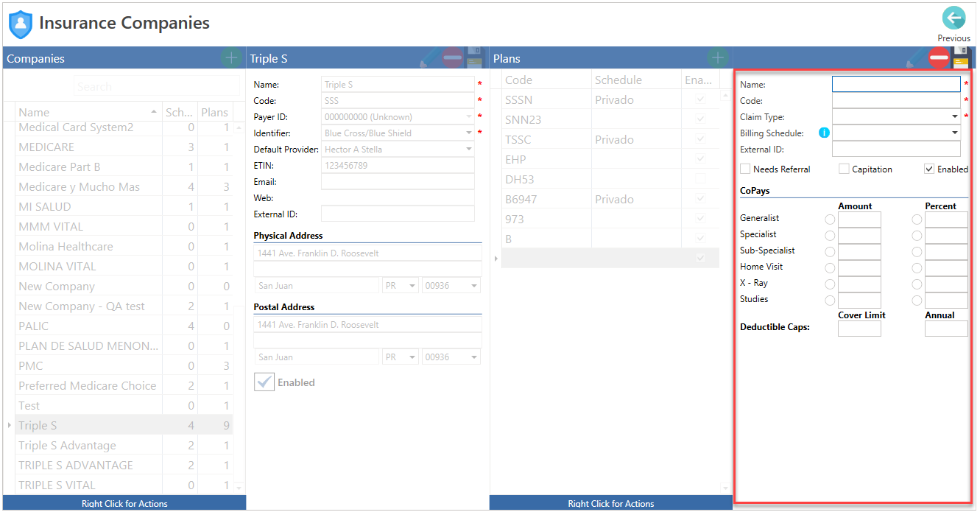Select the Molina Healthcare row
The image size is (980, 512).
tap(124, 247)
